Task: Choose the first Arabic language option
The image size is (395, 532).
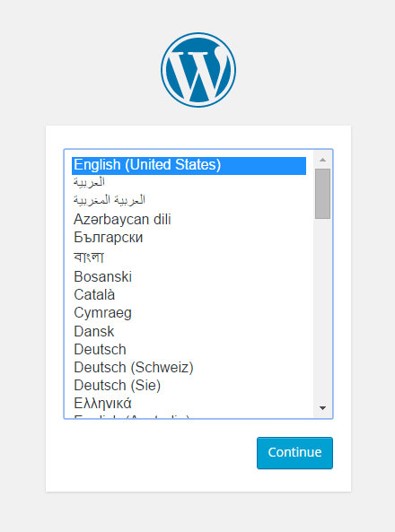Action: (189, 183)
